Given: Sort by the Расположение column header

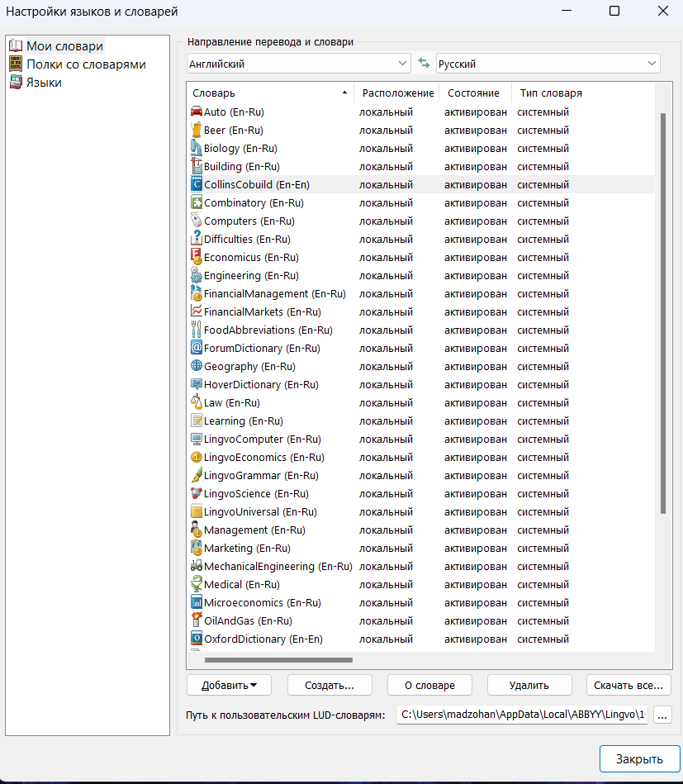Looking at the screenshot, I should point(397,93).
